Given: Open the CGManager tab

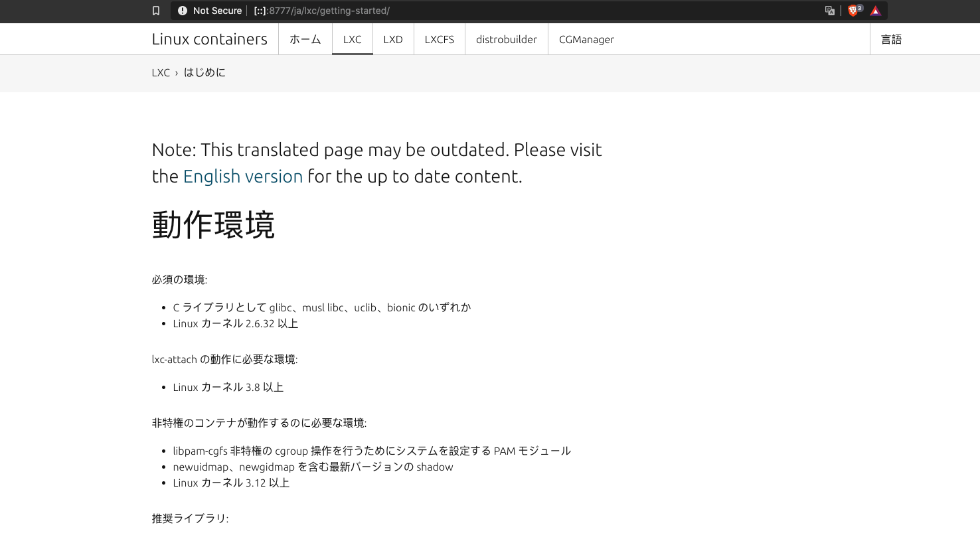Looking at the screenshot, I should (x=587, y=39).
